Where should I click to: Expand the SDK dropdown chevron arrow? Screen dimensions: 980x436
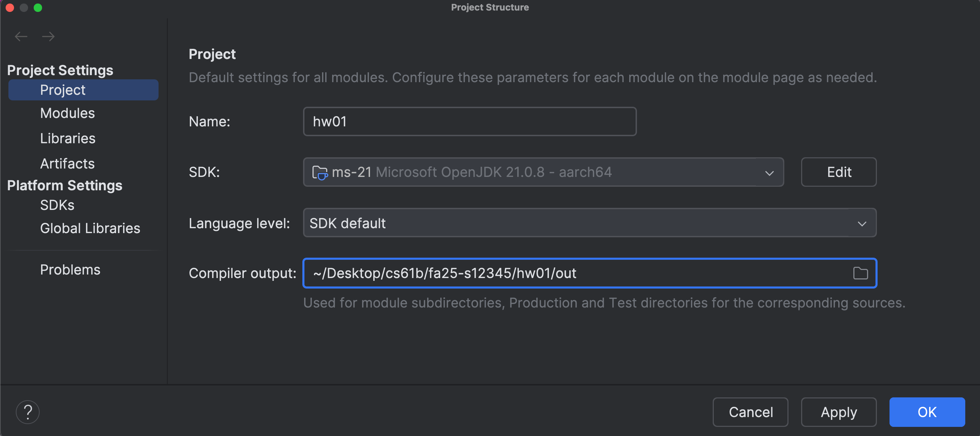click(770, 173)
